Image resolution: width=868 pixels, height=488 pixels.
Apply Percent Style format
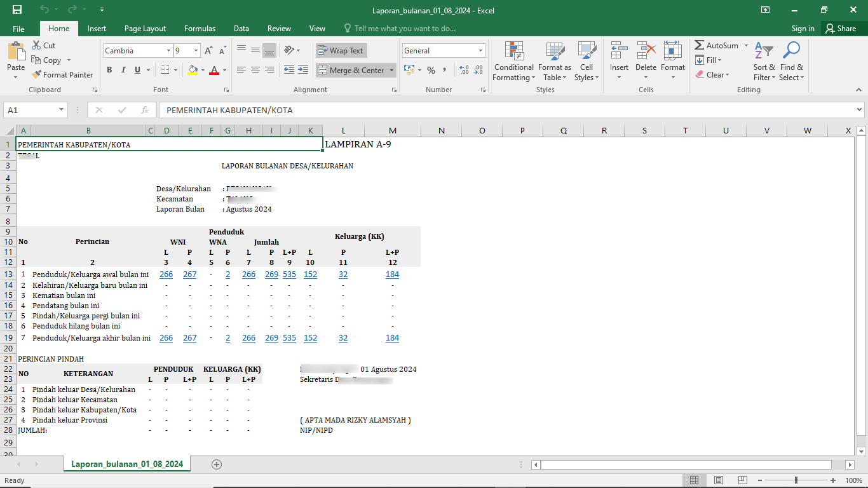click(x=431, y=70)
